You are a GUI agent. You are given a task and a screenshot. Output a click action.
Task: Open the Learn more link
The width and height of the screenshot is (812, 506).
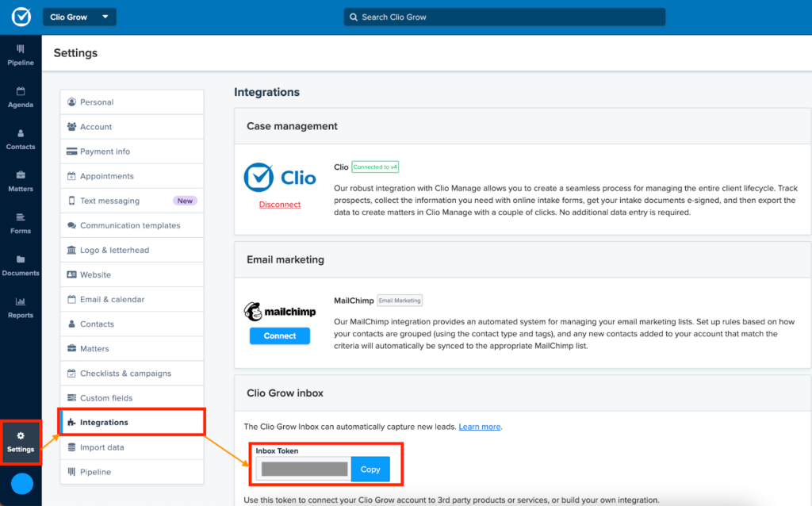(479, 427)
